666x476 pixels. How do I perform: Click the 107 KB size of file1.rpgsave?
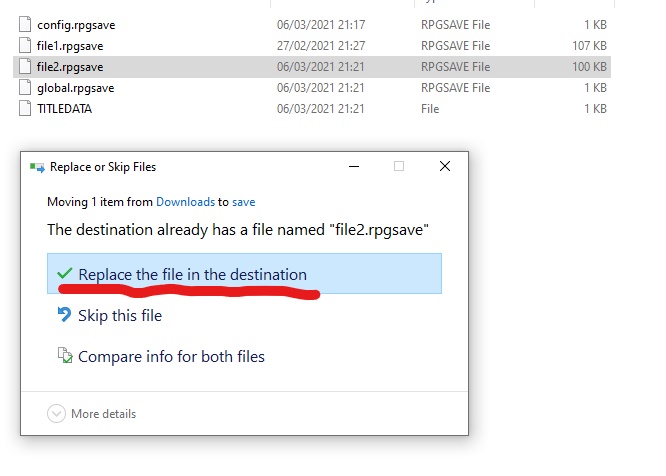pyautogui.click(x=588, y=45)
